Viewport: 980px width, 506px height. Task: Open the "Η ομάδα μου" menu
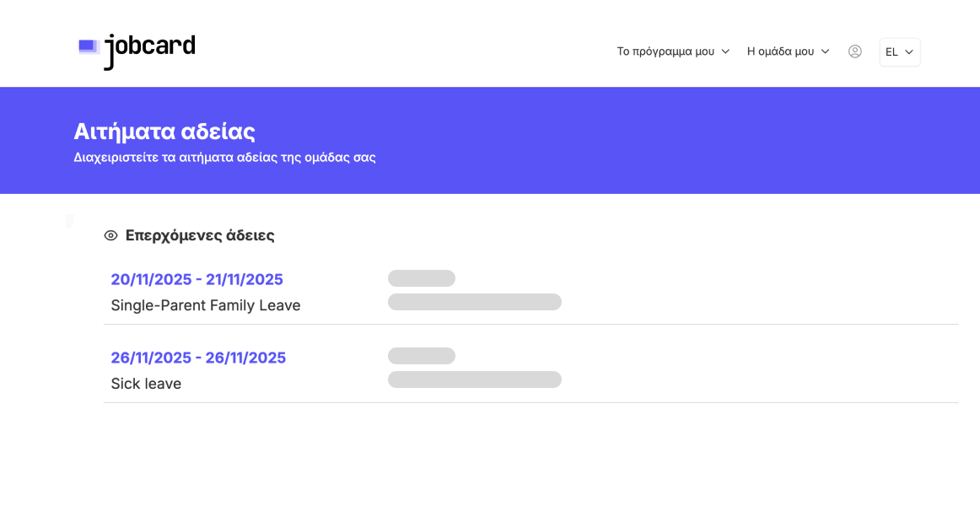click(x=780, y=51)
